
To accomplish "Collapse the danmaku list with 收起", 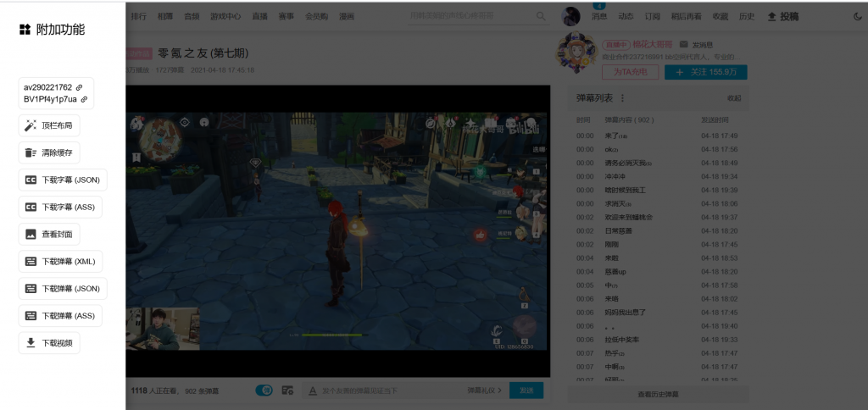I will coord(734,98).
